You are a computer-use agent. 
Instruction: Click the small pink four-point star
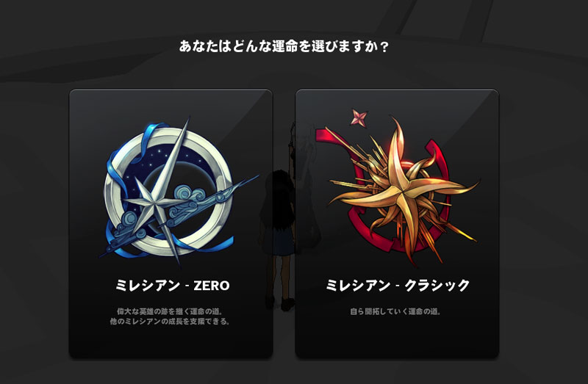tap(359, 117)
